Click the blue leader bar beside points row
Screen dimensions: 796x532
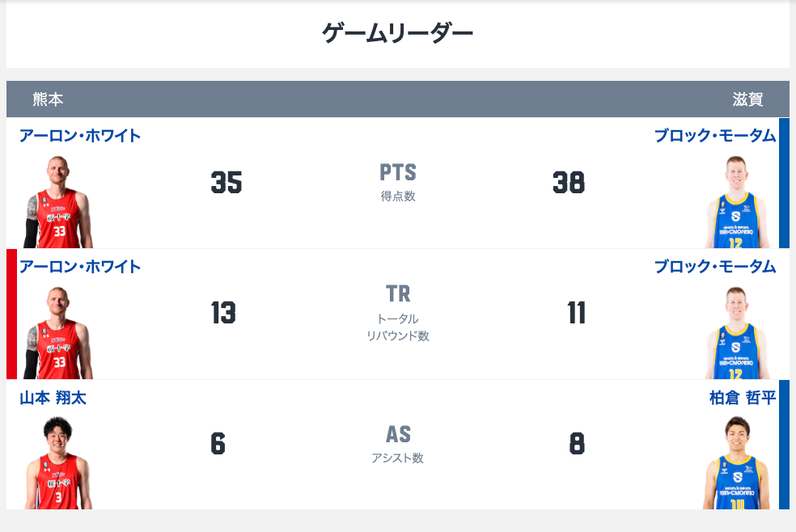(784, 183)
